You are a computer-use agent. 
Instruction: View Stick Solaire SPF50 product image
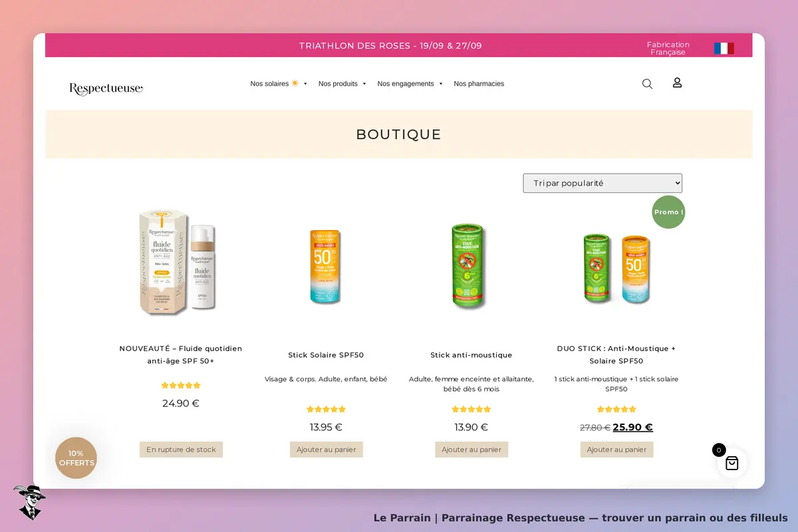click(326, 267)
